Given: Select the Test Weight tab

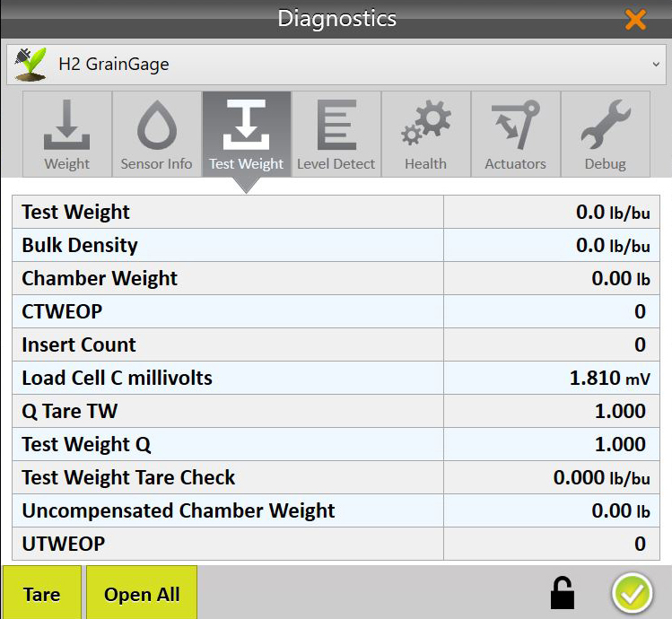Looking at the screenshot, I should click(x=246, y=134).
